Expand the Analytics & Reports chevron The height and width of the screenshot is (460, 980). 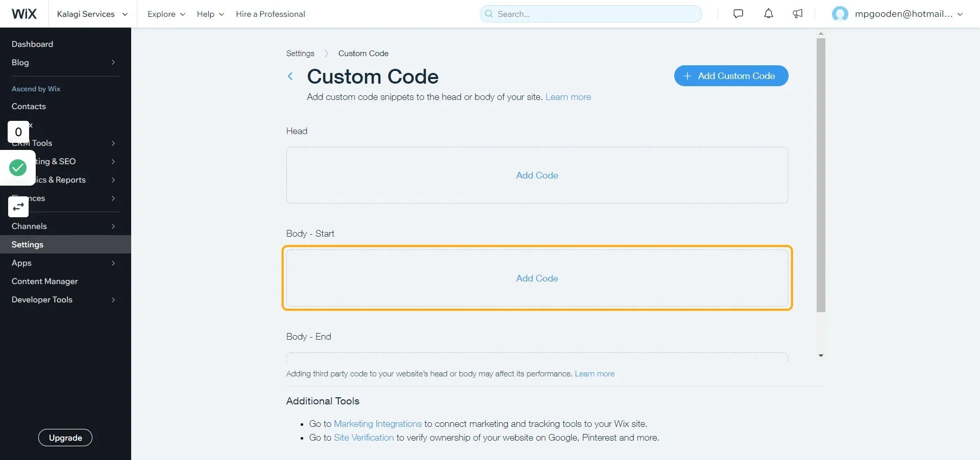coord(113,180)
